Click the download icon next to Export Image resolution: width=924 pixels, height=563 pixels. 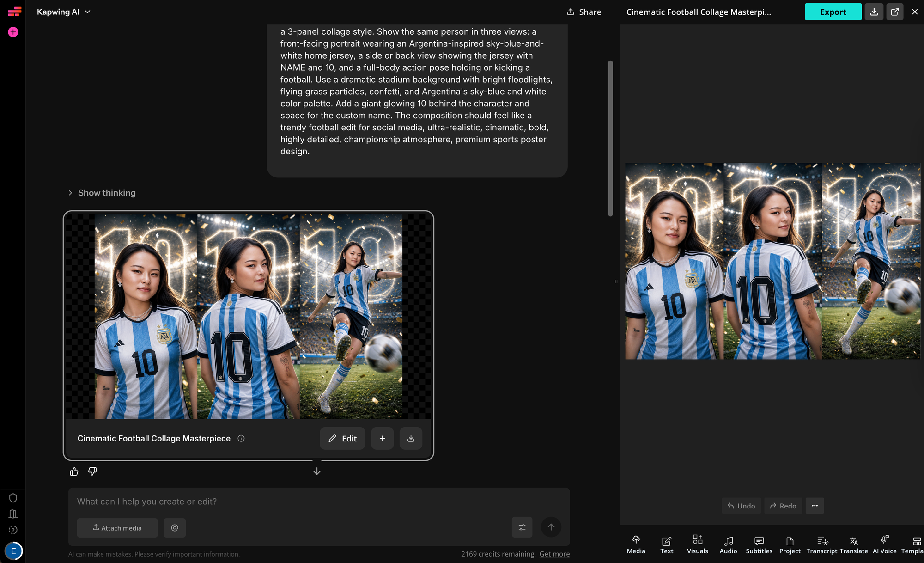[x=874, y=12]
